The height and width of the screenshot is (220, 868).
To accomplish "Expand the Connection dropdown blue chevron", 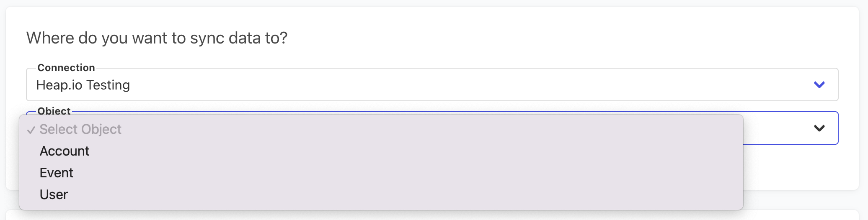I will pyautogui.click(x=819, y=85).
